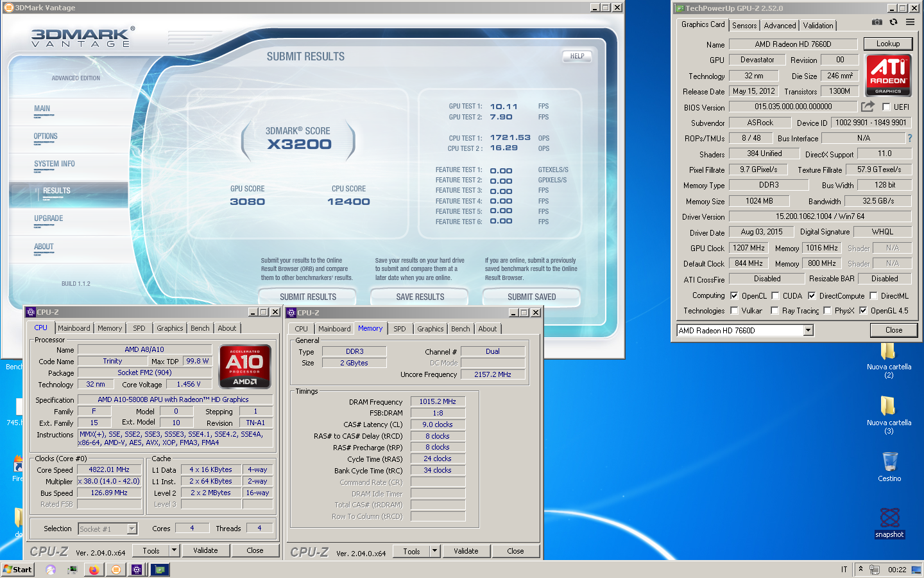Click the GPU-Z title bar icon
924x578 pixels.
[680, 8]
